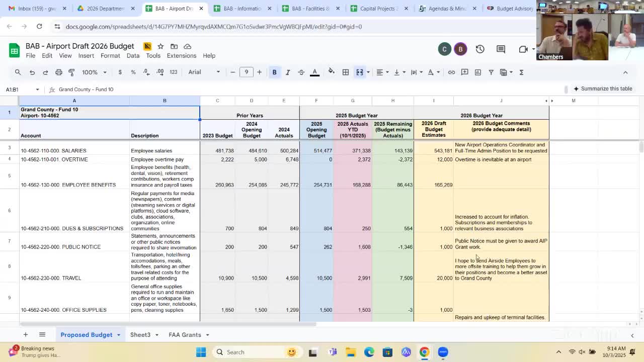Click the print icon in toolbar

pos(58,72)
